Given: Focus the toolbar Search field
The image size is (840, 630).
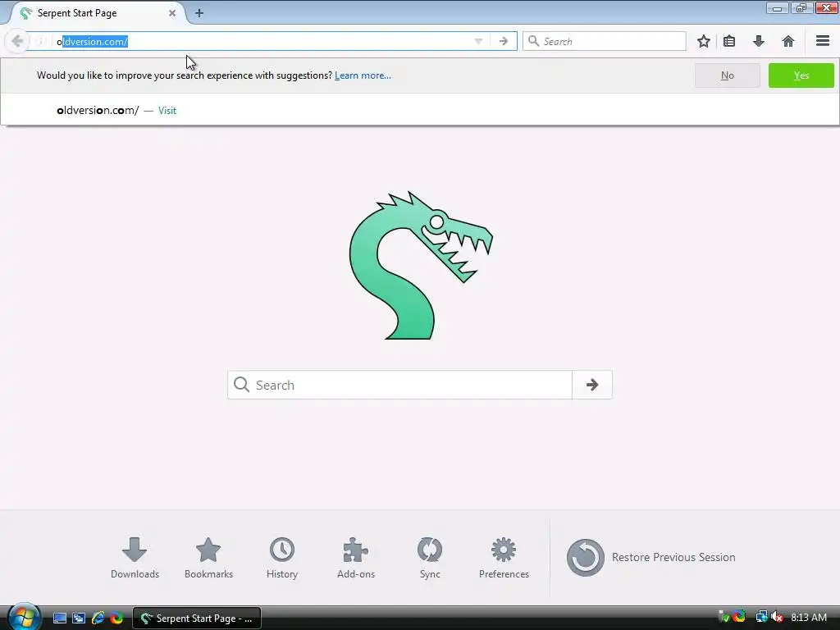Looking at the screenshot, I should pyautogui.click(x=605, y=41).
